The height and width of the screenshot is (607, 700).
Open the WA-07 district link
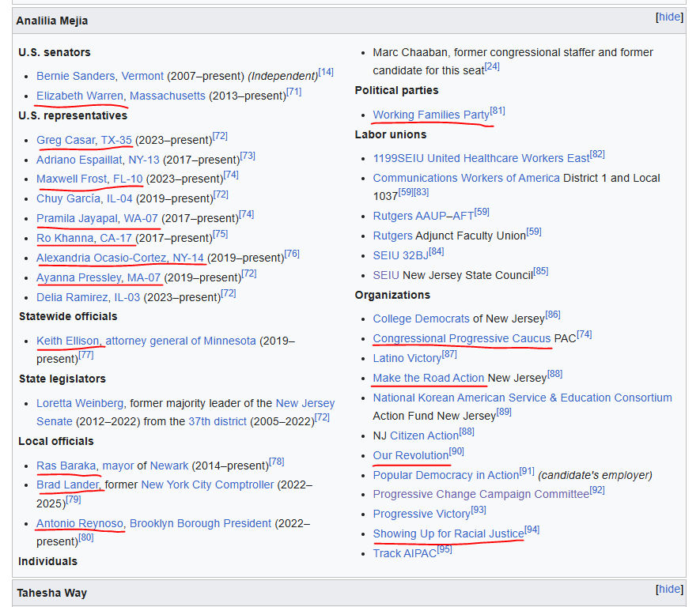coord(141,219)
